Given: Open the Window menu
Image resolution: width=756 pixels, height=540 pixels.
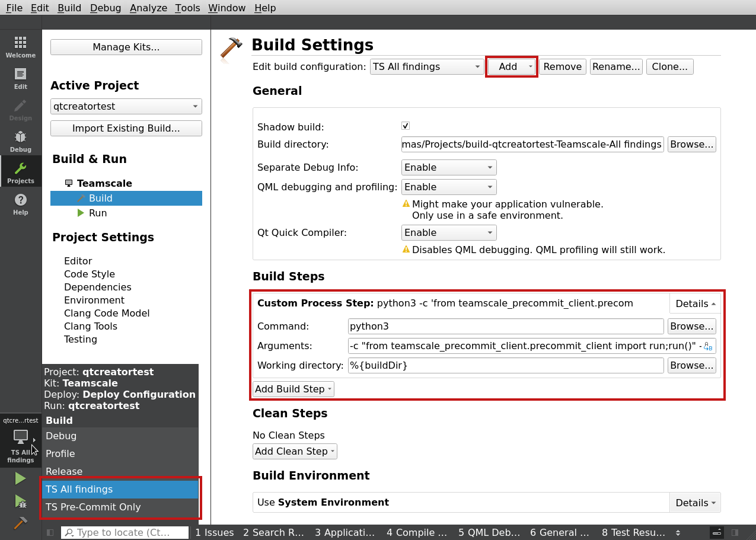Looking at the screenshot, I should click(x=227, y=8).
